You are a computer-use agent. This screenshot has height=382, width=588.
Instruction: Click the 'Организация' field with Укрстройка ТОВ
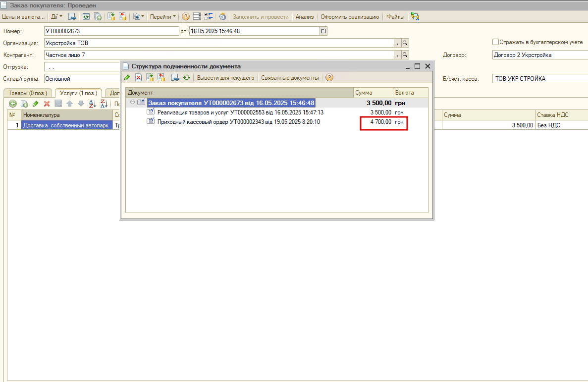tap(219, 43)
